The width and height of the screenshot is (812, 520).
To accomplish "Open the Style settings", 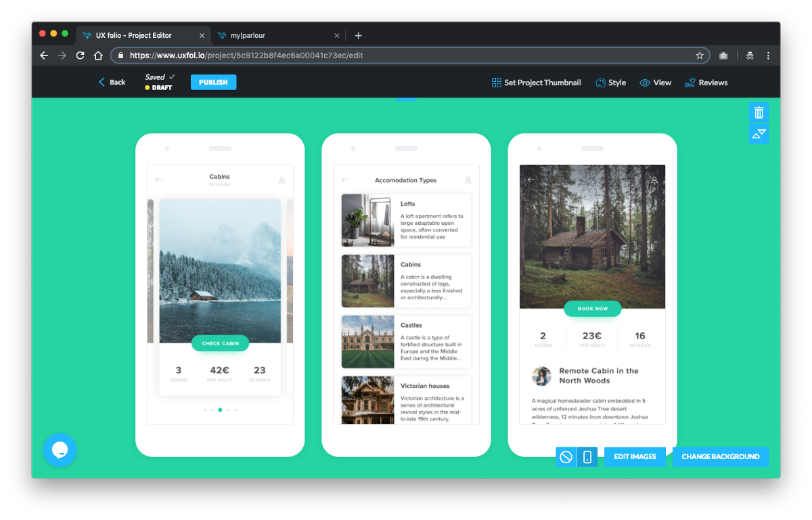I will coord(610,83).
